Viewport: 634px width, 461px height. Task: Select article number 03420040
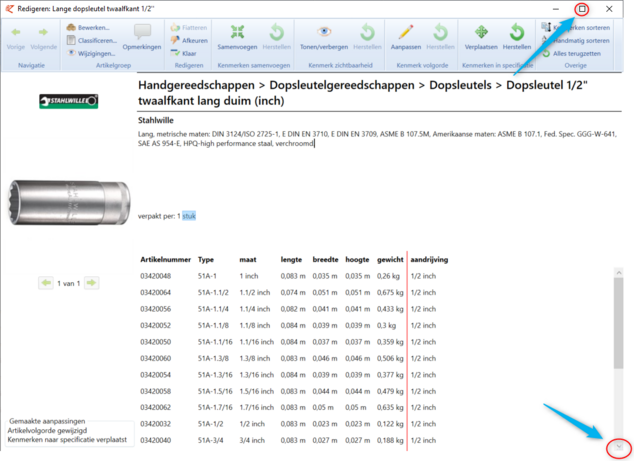(x=156, y=440)
